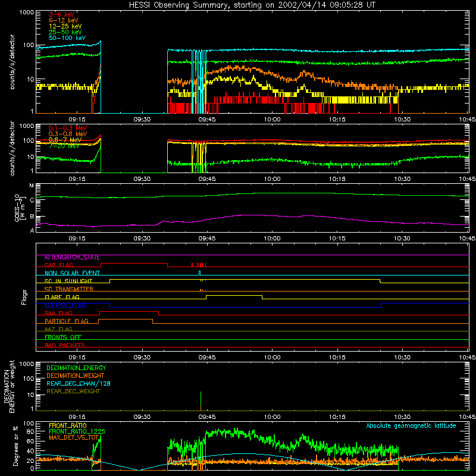Screen dimensions: 476x476
Task: Click the yellow FRONT_RATIO legend label
Action: [68, 425]
